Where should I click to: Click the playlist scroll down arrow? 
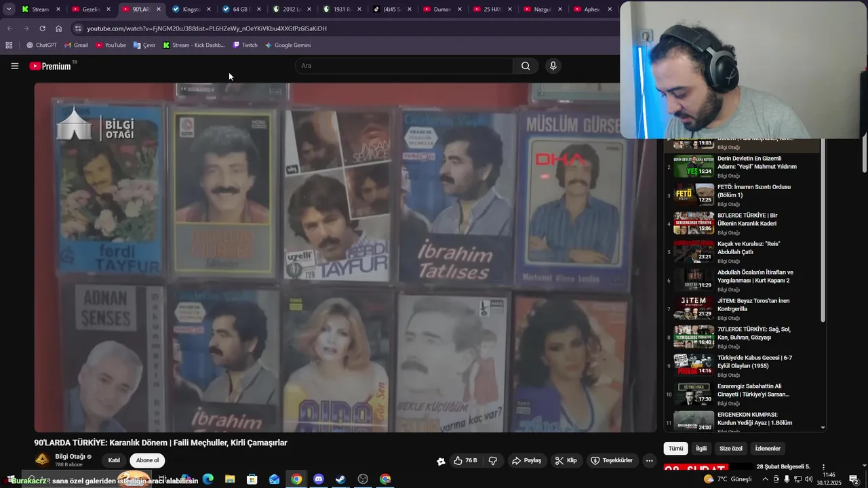coord(823,428)
